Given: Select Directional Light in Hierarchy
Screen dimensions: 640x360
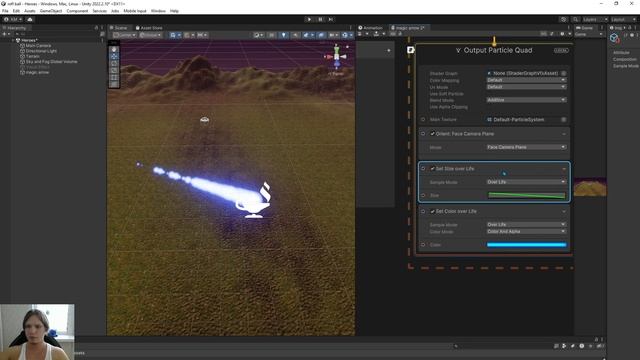Looking at the screenshot, I should tap(41, 51).
